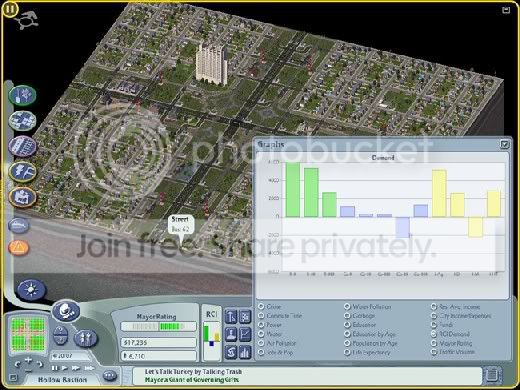Open the budget dollar-sign icon
520x390 pixels.
(231, 352)
